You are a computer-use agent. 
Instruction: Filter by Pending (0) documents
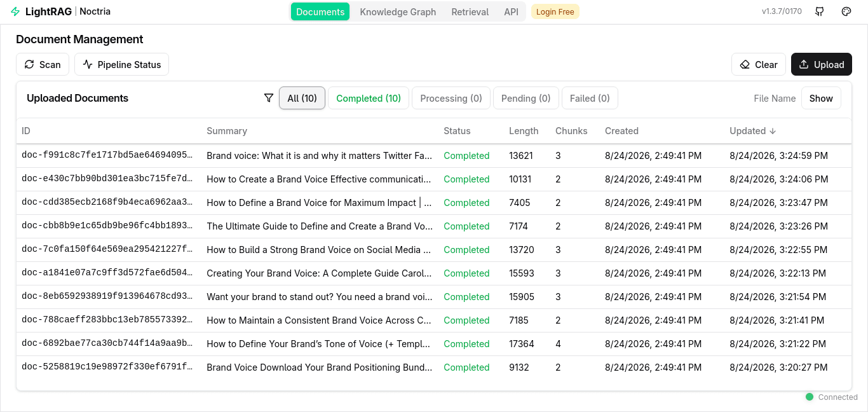pyautogui.click(x=526, y=98)
